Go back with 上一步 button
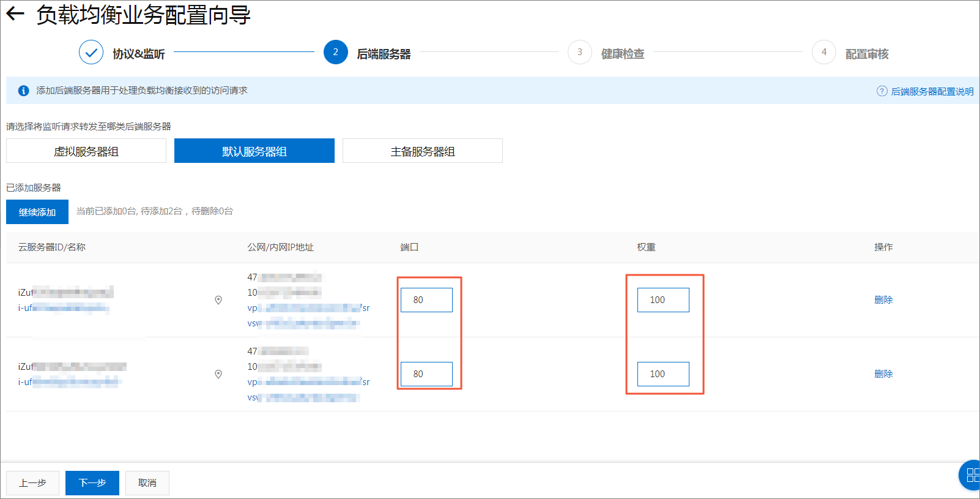 [x=32, y=483]
